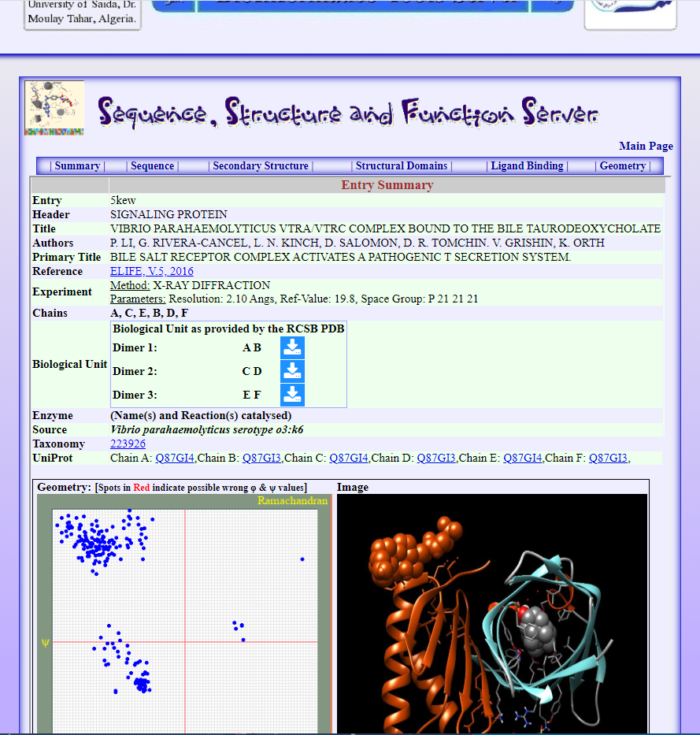Viewport: 700px width, 735px height.
Task: Click the University of Saida affiliation box
Action: (x=83, y=14)
